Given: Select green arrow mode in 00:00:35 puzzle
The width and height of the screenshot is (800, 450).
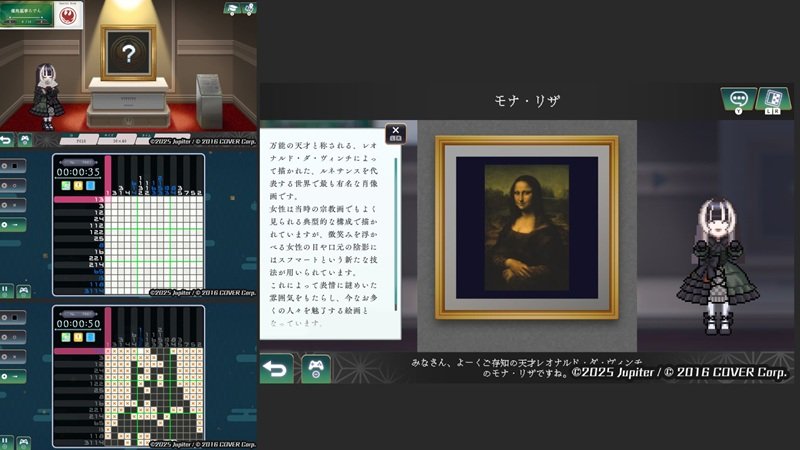Looking at the screenshot, I should click(12, 224).
